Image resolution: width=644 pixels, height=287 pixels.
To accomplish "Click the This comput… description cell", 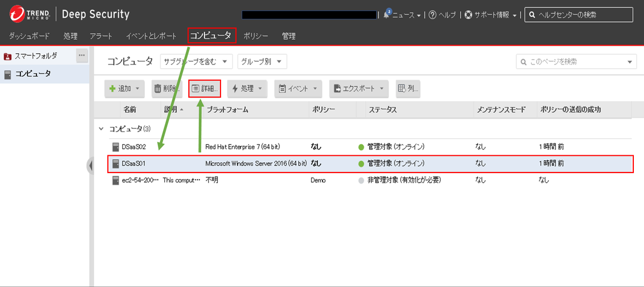I will tap(181, 181).
